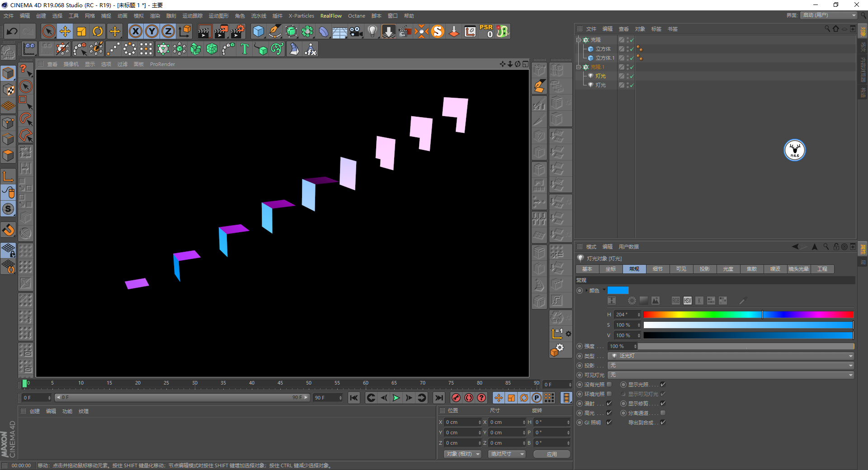Open the color wheel mode
The width and height of the screenshot is (868, 470).
tap(632, 301)
